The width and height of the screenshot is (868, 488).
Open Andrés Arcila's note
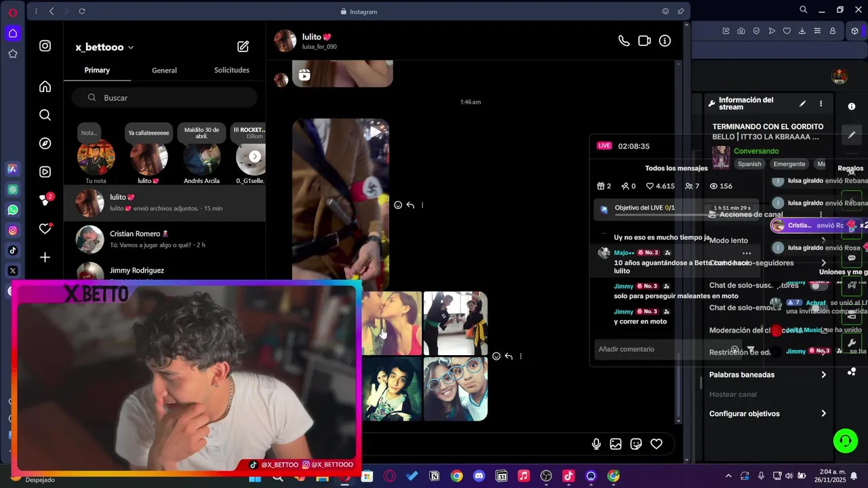click(202, 155)
